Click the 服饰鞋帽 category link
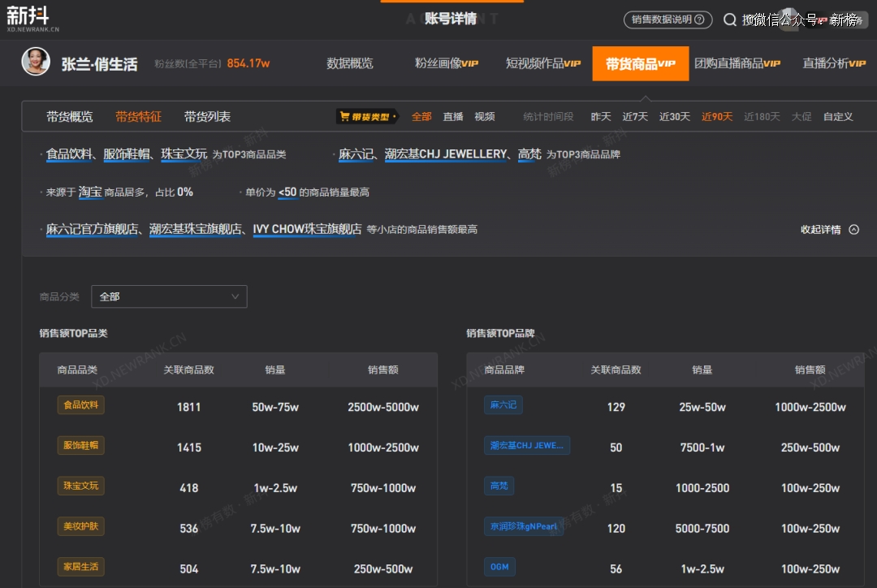 [127, 153]
